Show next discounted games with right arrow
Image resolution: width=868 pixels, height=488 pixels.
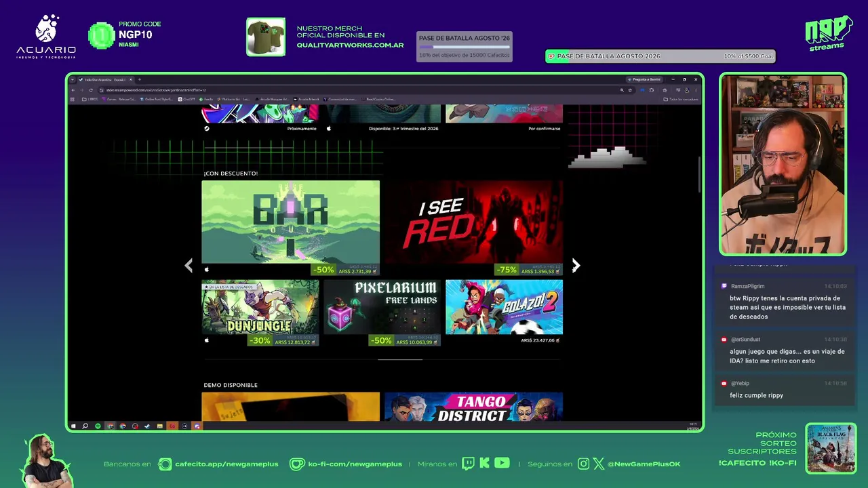[576, 266]
